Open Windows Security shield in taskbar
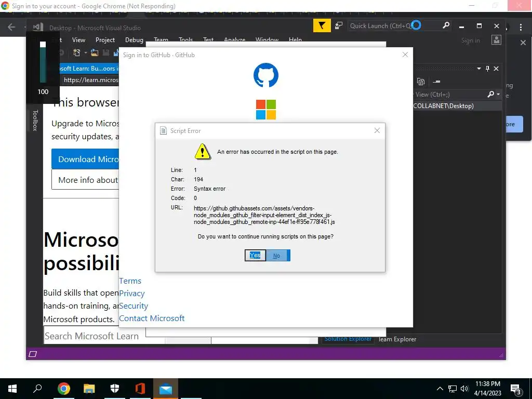Viewport: 532px width, 399px height. point(115,389)
